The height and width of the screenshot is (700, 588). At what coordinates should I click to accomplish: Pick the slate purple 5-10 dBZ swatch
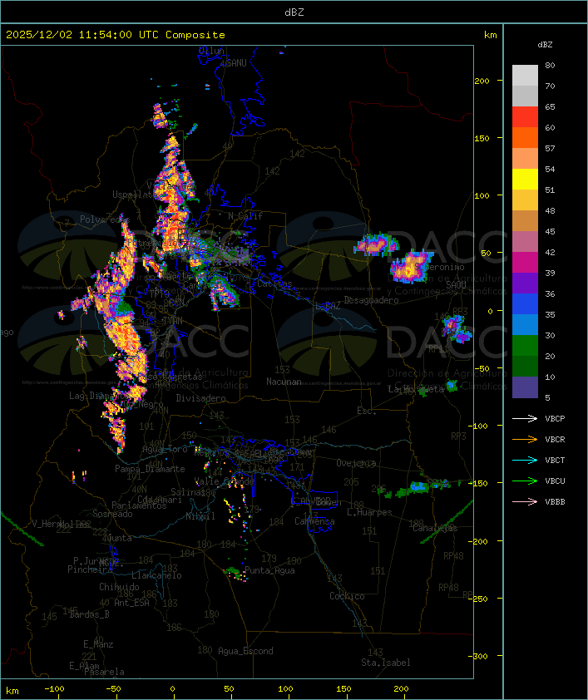[525, 387]
